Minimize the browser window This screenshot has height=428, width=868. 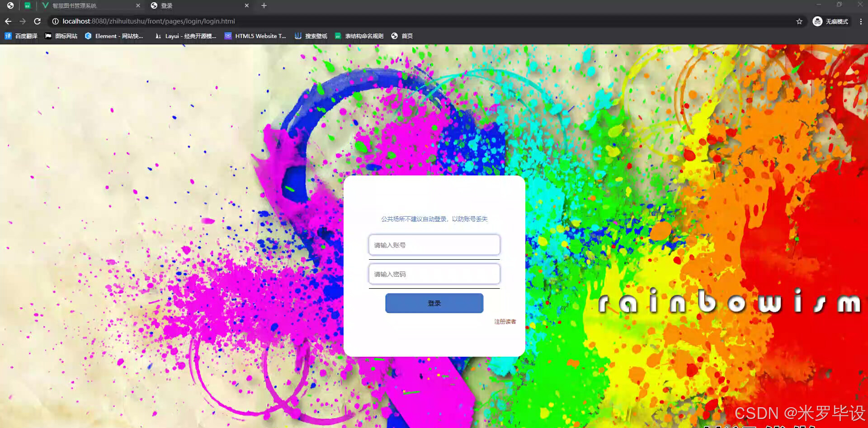(818, 5)
